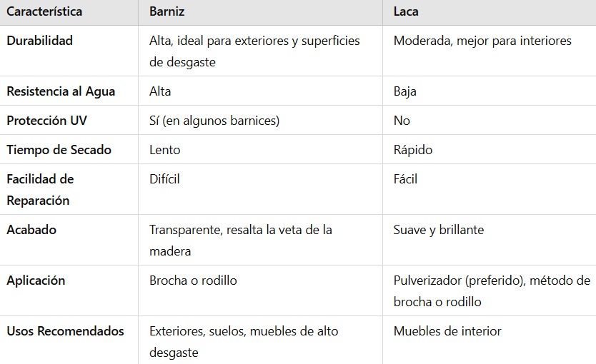Select the Protección UV row label
This screenshot has height=364, width=596.
(47, 121)
